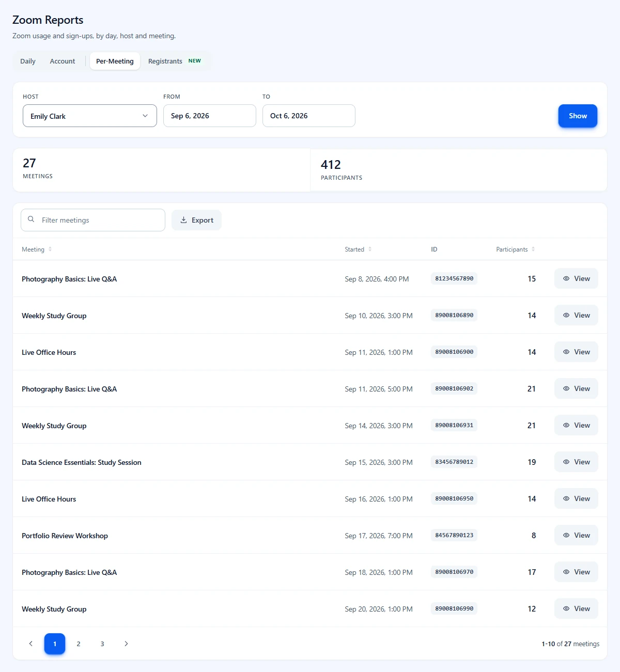The width and height of the screenshot is (620, 672).
Task: Click meeting ID 83456789012
Action: click(x=454, y=462)
